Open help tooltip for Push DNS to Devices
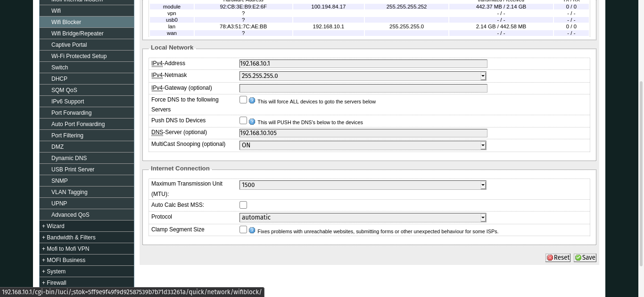 [252, 121]
